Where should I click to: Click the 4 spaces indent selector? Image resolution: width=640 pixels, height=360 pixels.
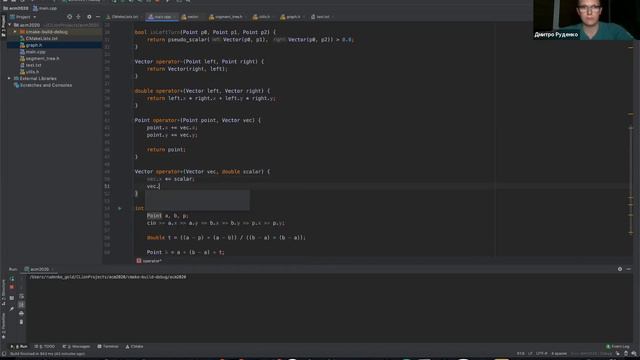point(559,353)
